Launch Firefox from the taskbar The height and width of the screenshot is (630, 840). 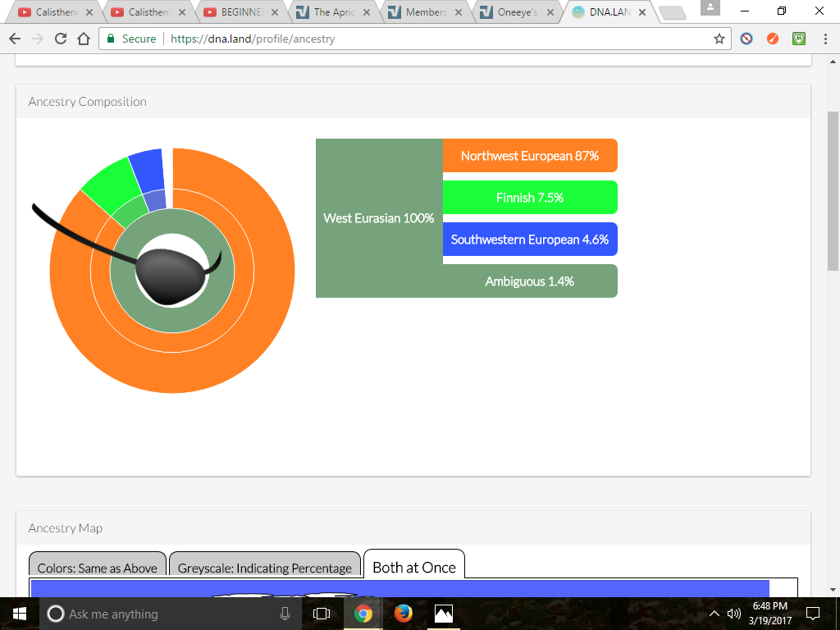point(403,614)
